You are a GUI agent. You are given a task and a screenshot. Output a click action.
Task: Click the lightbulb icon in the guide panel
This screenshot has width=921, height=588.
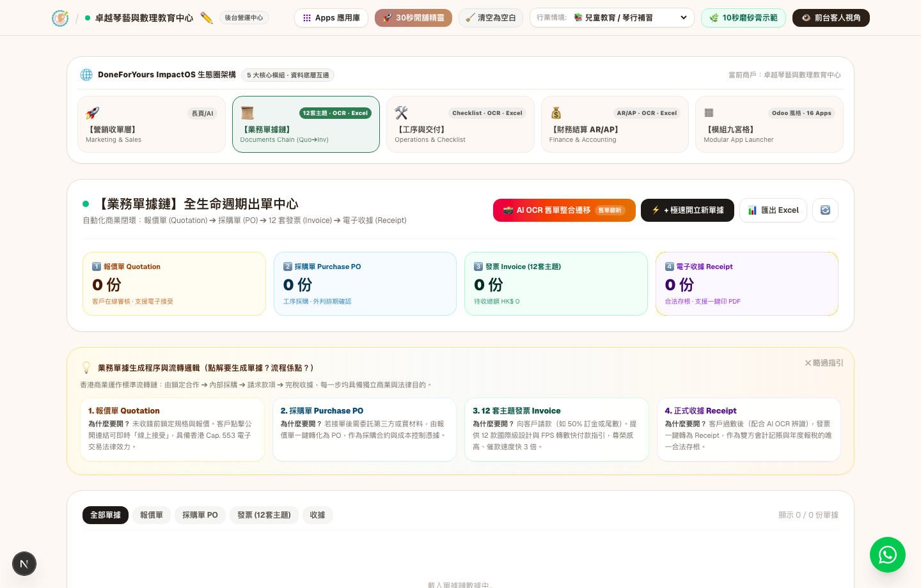coord(86,367)
